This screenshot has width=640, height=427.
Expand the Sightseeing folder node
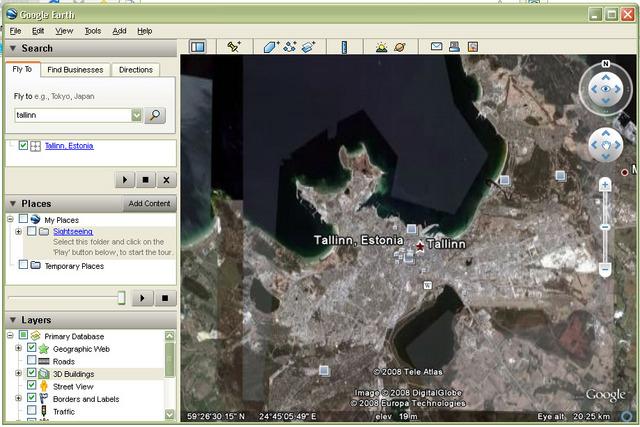pyautogui.click(x=18, y=231)
